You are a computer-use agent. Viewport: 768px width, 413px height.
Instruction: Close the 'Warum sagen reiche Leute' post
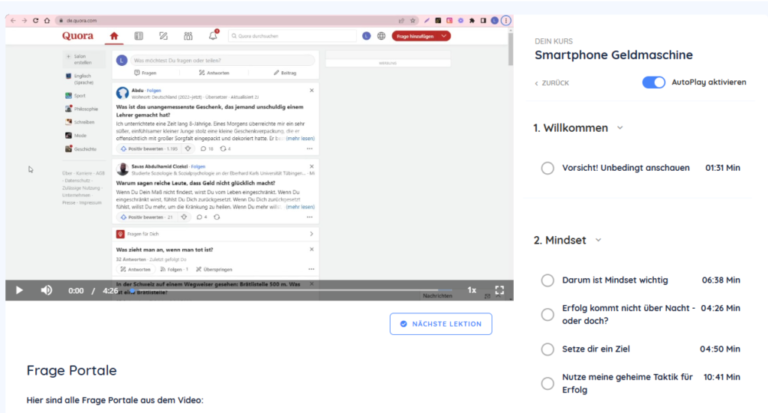point(312,167)
